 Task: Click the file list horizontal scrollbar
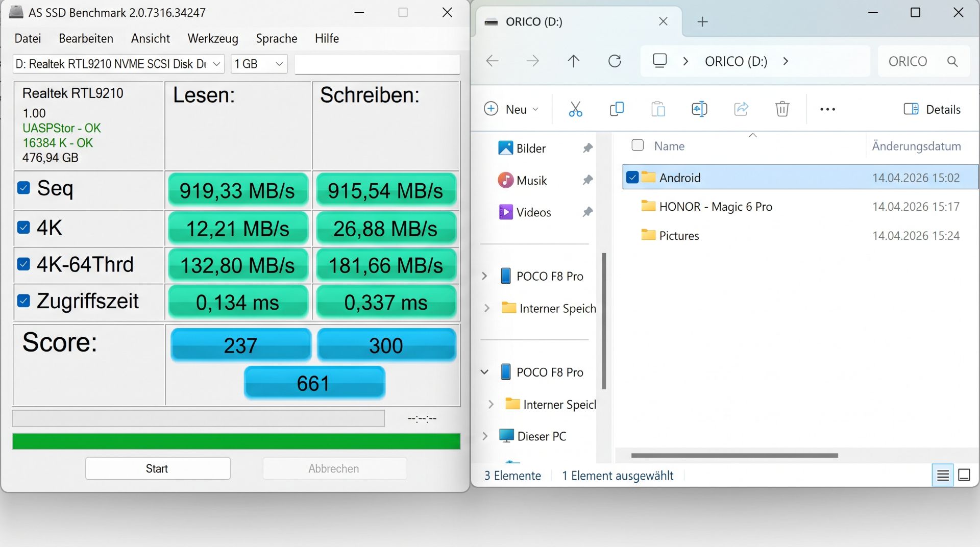[x=734, y=455]
